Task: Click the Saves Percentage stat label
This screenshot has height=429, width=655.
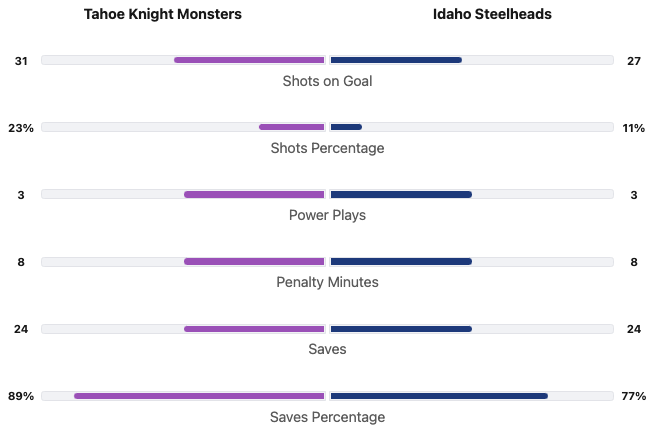Action: click(327, 417)
